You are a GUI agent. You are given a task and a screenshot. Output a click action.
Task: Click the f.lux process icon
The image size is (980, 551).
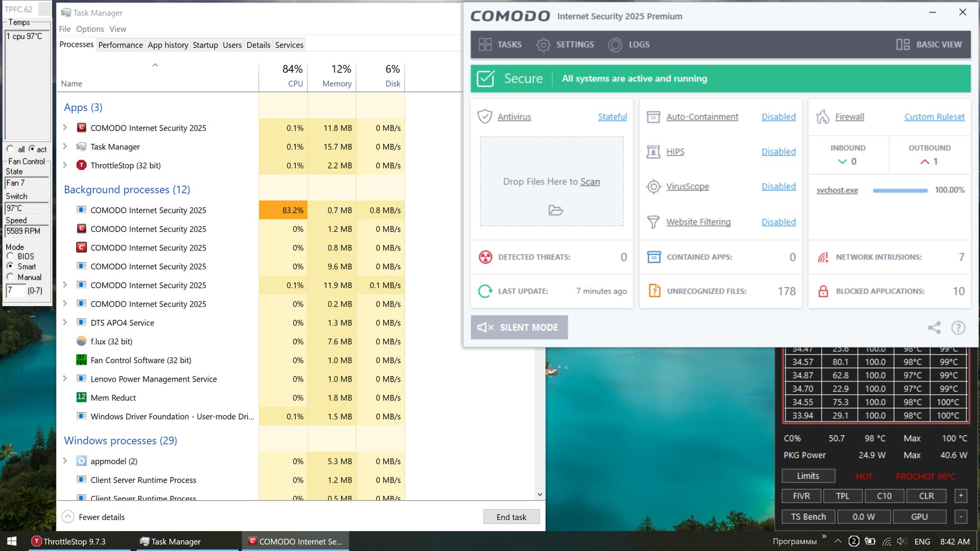(81, 341)
